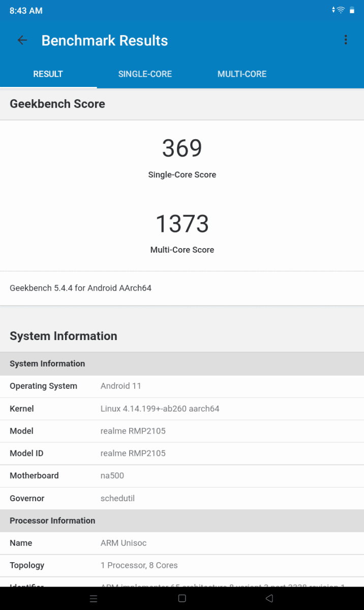This screenshot has height=610, width=364.
Task: Select the Android 11 value
Action: coord(121,386)
